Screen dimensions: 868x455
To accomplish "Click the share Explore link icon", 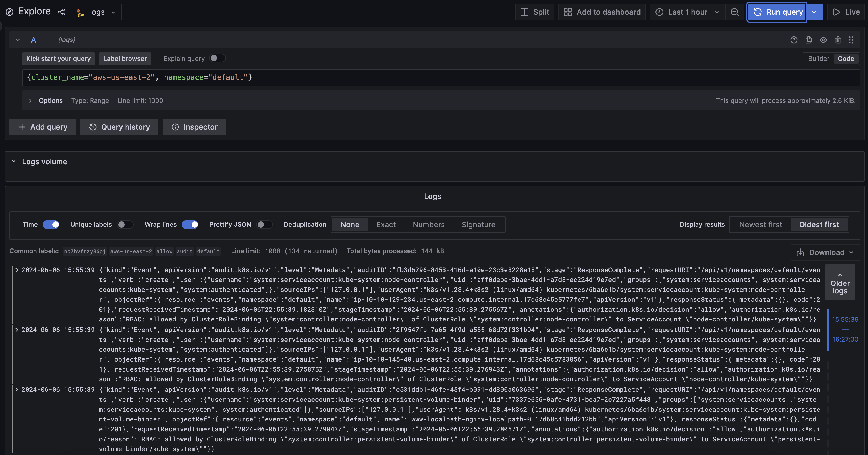I will (x=61, y=12).
